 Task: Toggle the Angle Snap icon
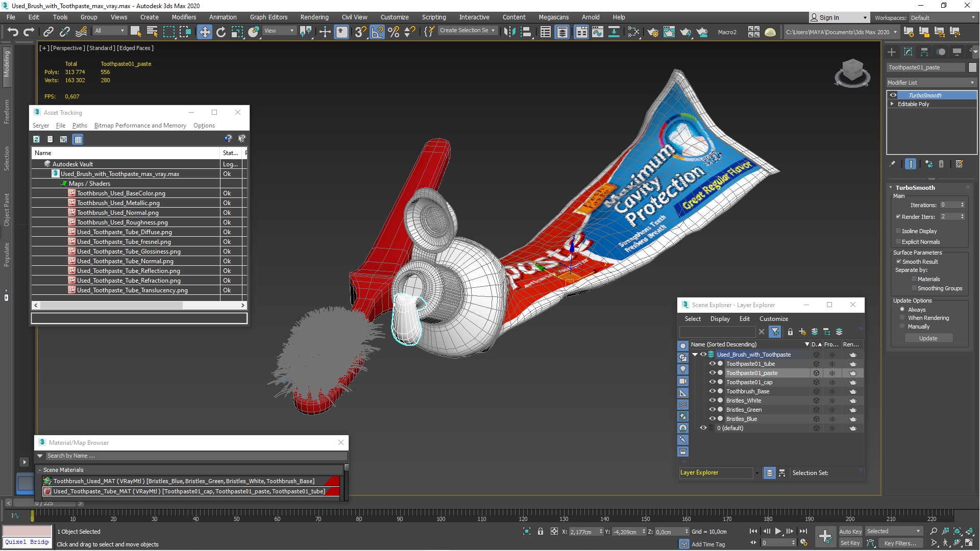pyautogui.click(x=377, y=32)
